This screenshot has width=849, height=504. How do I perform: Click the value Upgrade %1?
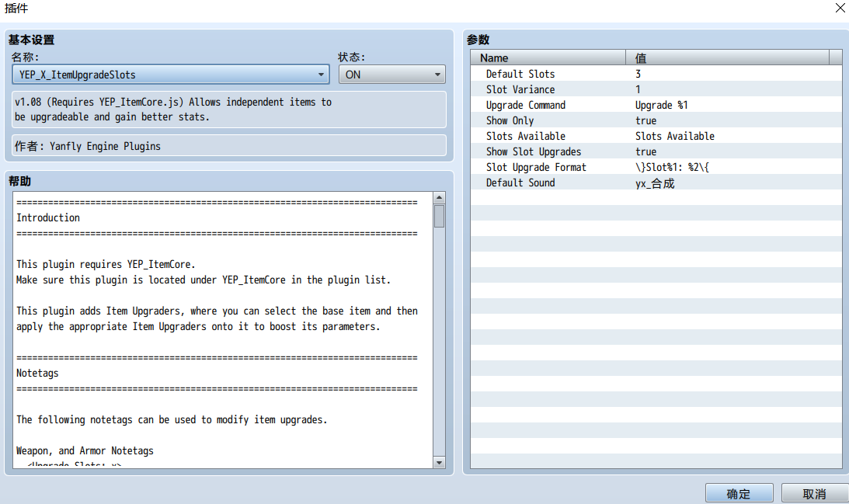661,106
